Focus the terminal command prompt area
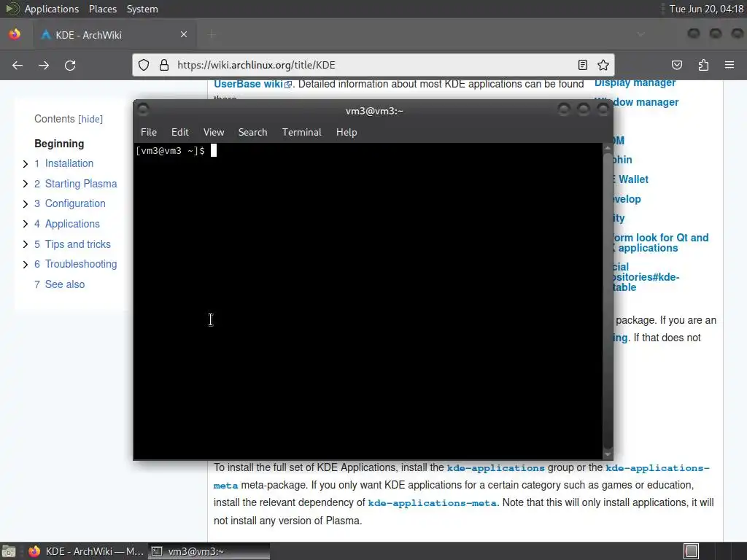Screen dimensions: 747x560 point(368,300)
